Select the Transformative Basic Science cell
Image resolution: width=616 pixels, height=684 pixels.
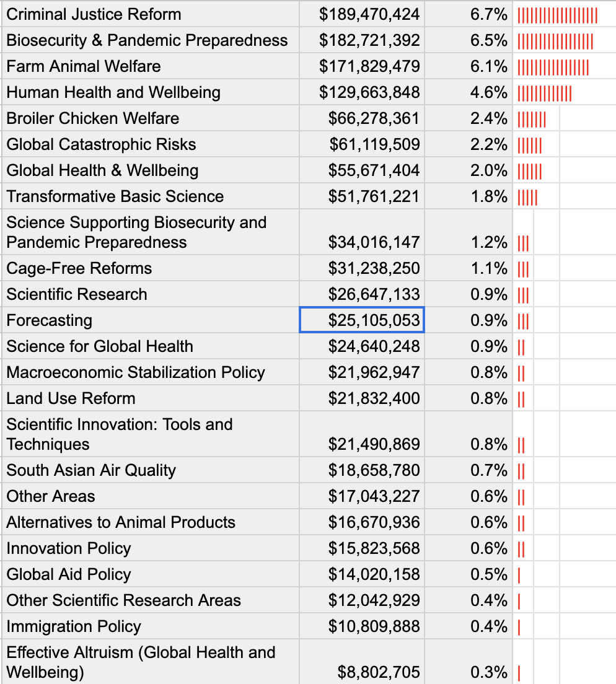(x=115, y=196)
